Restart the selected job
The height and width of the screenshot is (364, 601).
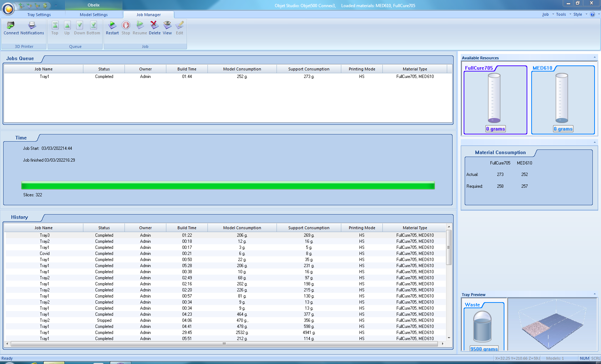112,28
